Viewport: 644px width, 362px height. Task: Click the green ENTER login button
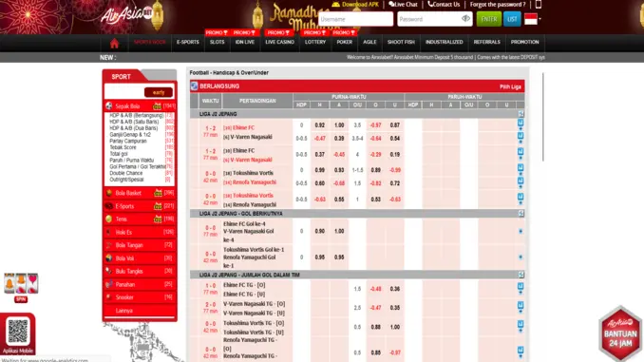click(x=489, y=19)
